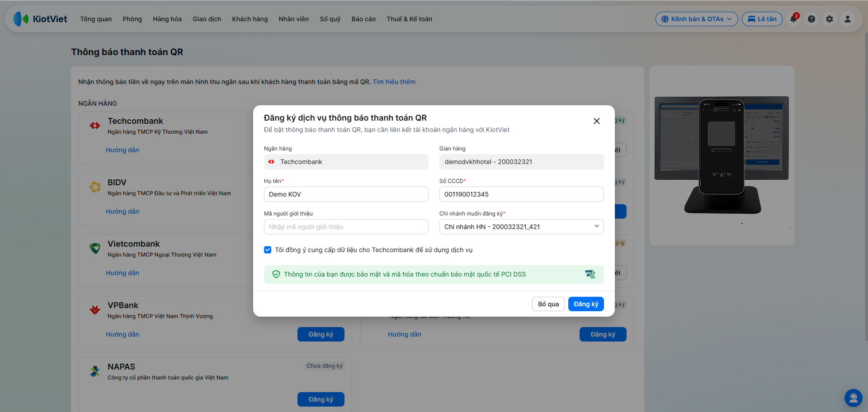Open the help question mark icon
Image resolution: width=868 pixels, height=412 pixels.
coord(811,19)
